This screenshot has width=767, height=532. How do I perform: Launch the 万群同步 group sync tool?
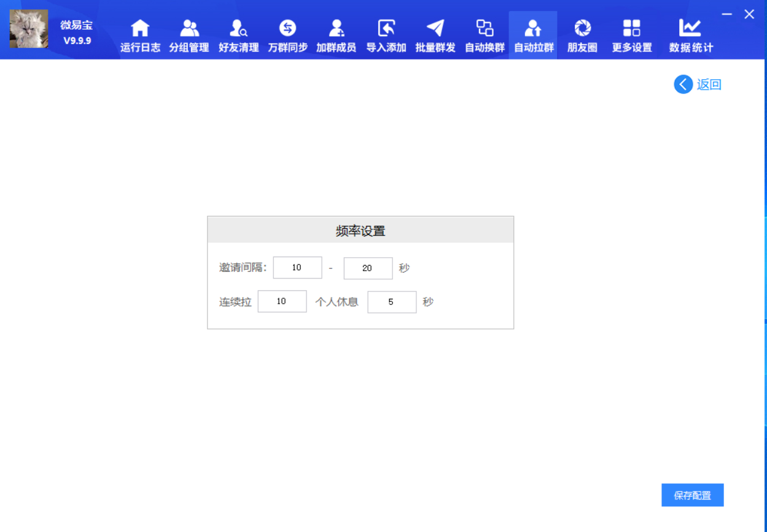click(287, 34)
